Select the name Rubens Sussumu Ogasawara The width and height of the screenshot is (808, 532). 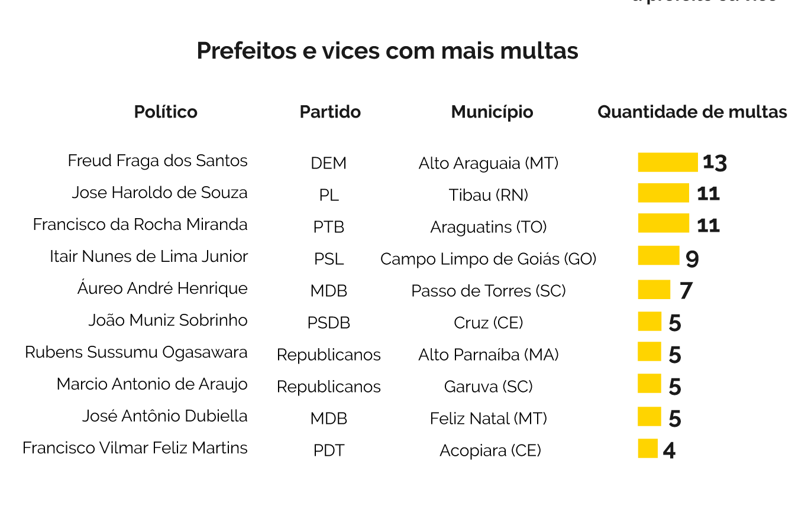click(x=136, y=352)
